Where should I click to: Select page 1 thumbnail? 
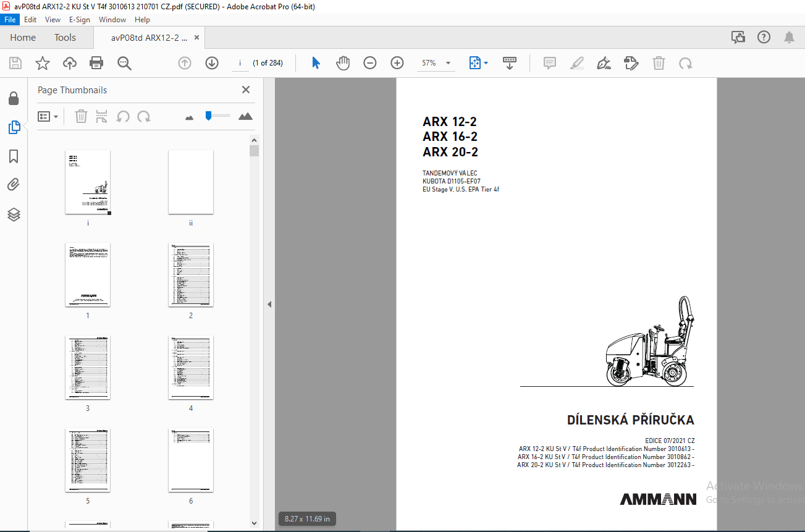point(88,275)
